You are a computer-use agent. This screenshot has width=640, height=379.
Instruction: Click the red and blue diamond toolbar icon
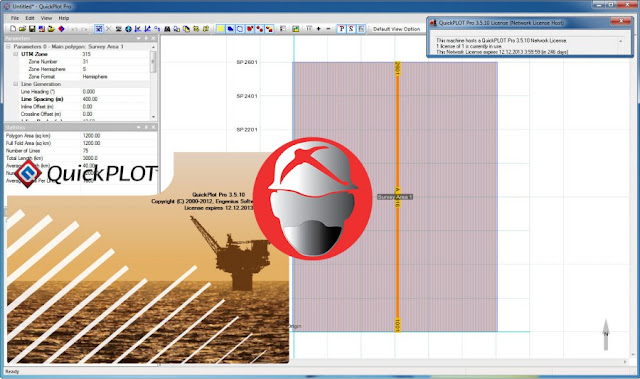click(x=61, y=29)
